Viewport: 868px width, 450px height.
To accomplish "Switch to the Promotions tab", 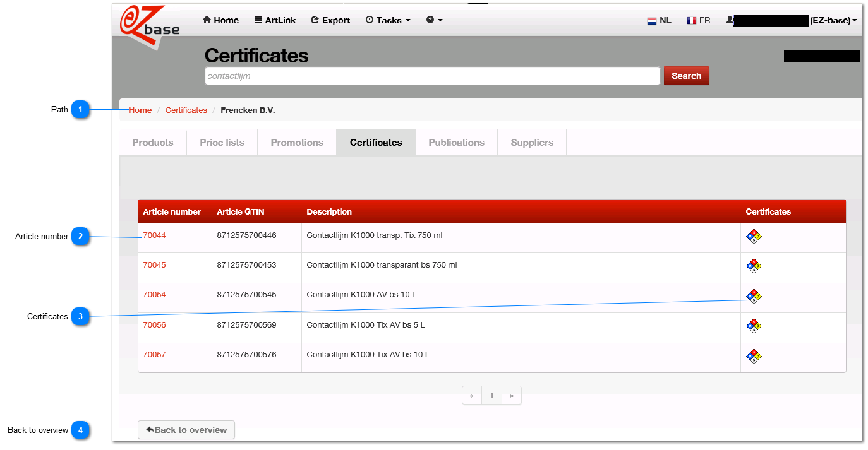I will 297,143.
